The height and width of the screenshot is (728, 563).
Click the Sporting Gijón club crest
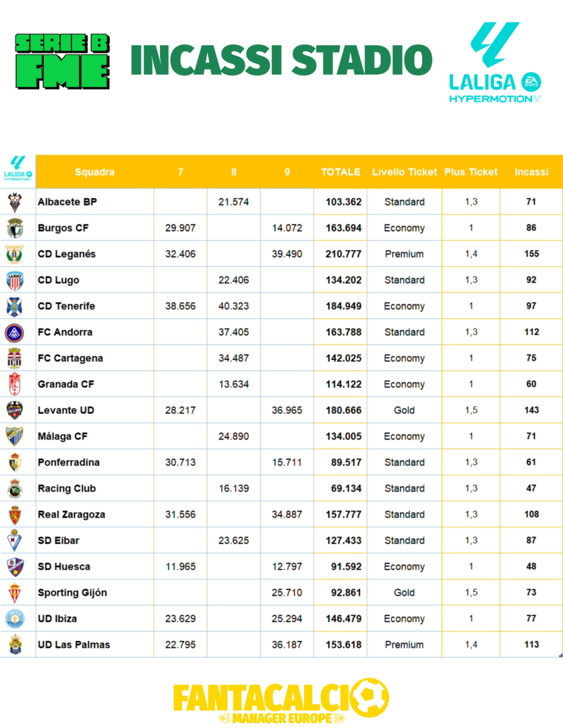coord(15,593)
